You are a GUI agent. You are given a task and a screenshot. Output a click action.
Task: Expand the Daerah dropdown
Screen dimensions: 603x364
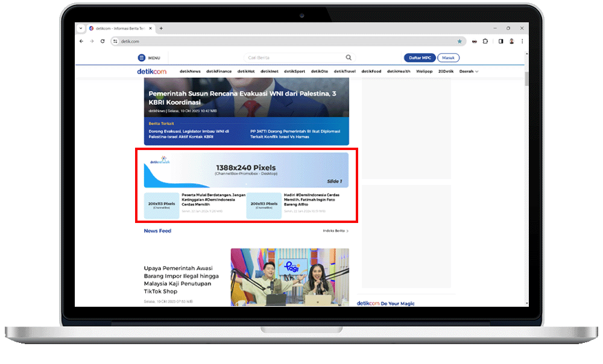pos(469,71)
